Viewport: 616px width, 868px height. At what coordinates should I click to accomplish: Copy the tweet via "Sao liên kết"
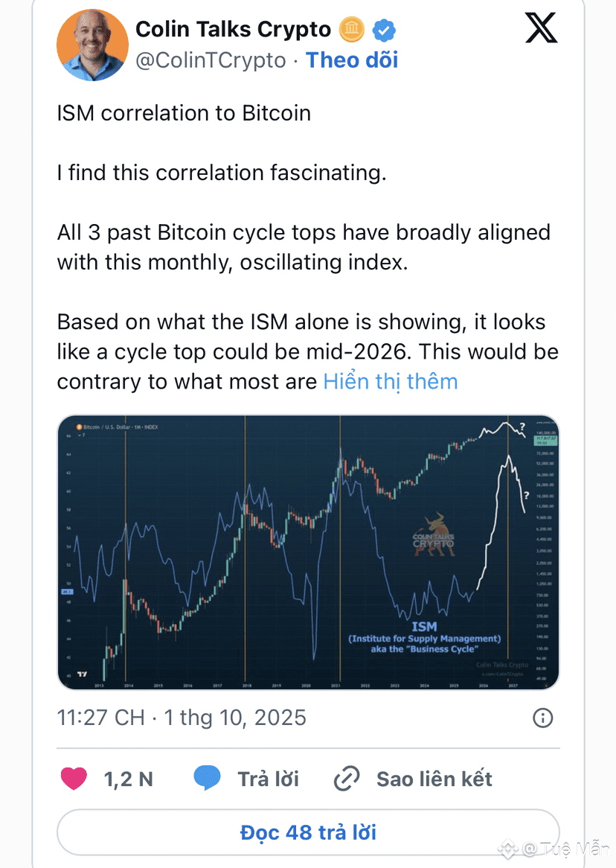(434, 779)
